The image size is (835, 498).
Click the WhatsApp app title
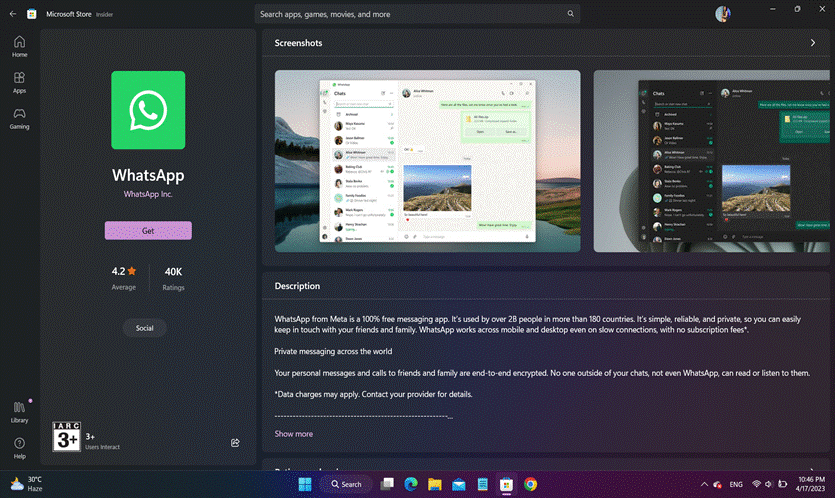click(x=148, y=175)
